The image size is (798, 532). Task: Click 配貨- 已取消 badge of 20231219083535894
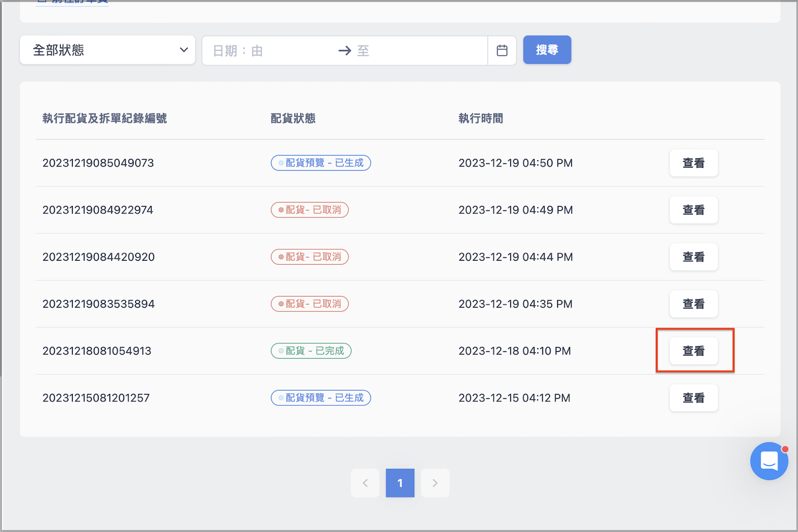point(310,304)
